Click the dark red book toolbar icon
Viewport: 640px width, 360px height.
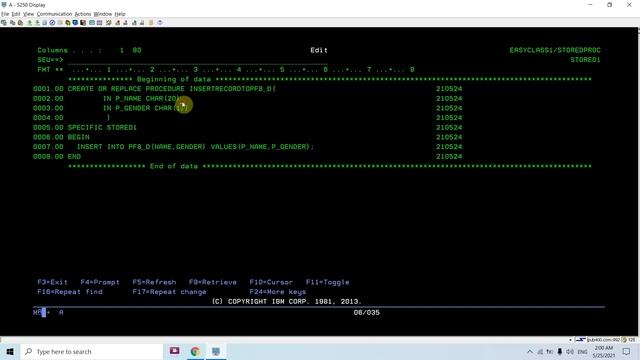pyautogui.click(x=83, y=22)
